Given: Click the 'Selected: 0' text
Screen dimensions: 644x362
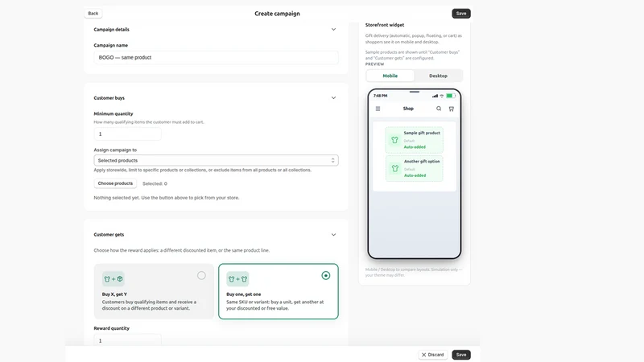Looking at the screenshot, I should tap(155, 184).
